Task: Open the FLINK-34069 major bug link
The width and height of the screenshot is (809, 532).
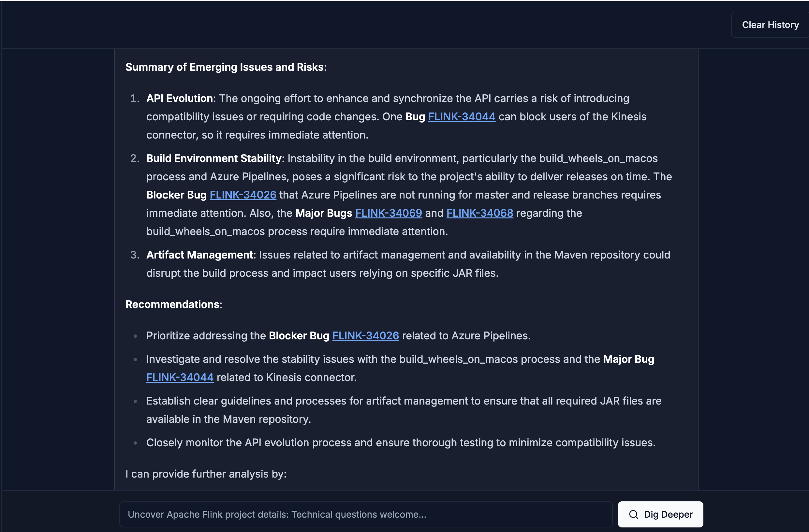Action: coord(389,213)
